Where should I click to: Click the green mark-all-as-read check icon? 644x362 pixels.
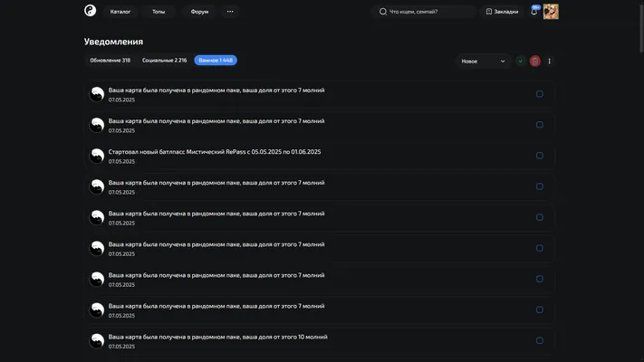pos(521,62)
